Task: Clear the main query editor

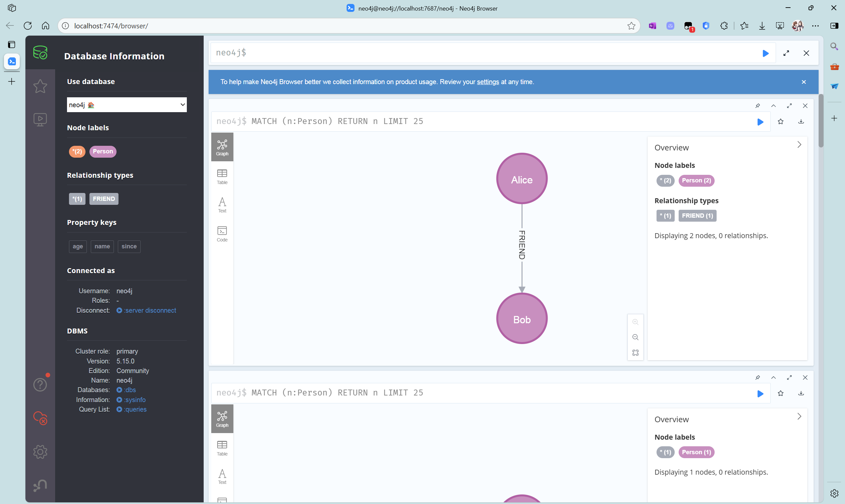Action: coord(806,53)
